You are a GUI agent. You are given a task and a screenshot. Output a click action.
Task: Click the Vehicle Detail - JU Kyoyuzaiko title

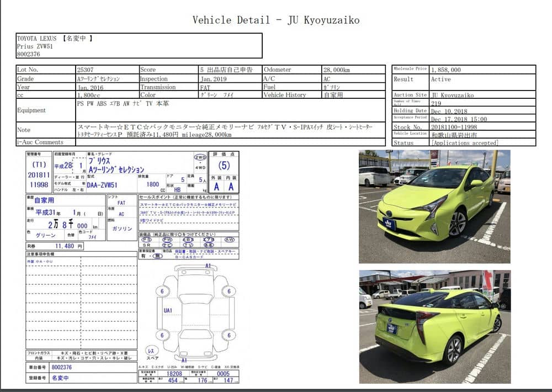tap(275, 20)
